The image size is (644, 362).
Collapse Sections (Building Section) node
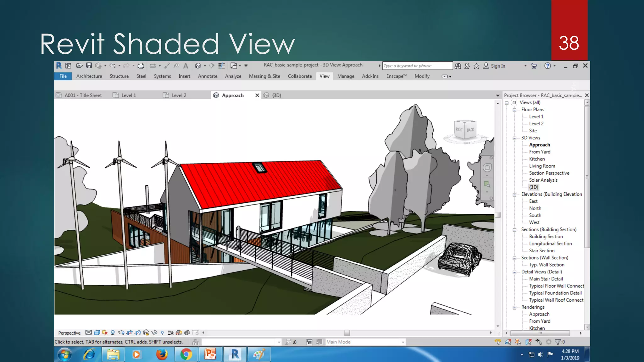pyautogui.click(x=514, y=230)
